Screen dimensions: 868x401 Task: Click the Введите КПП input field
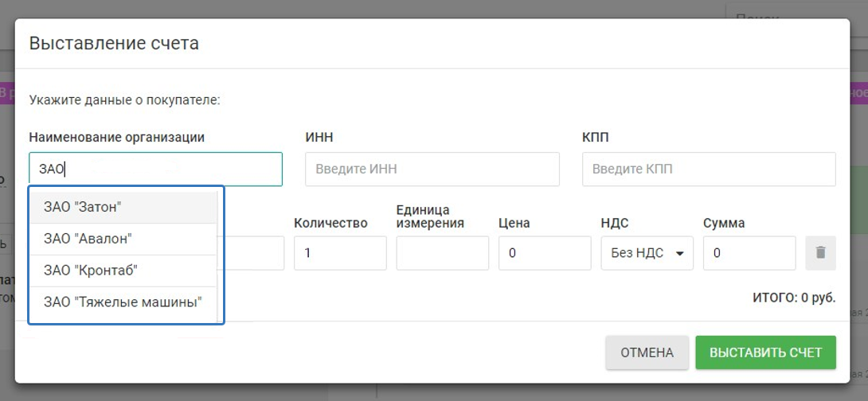tap(708, 169)
